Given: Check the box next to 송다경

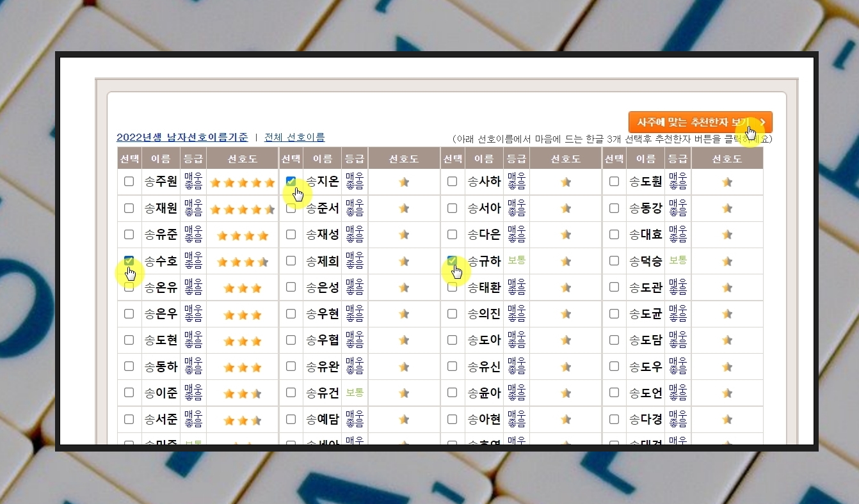Looking at the screenshot, I should [x=614, y=419].
